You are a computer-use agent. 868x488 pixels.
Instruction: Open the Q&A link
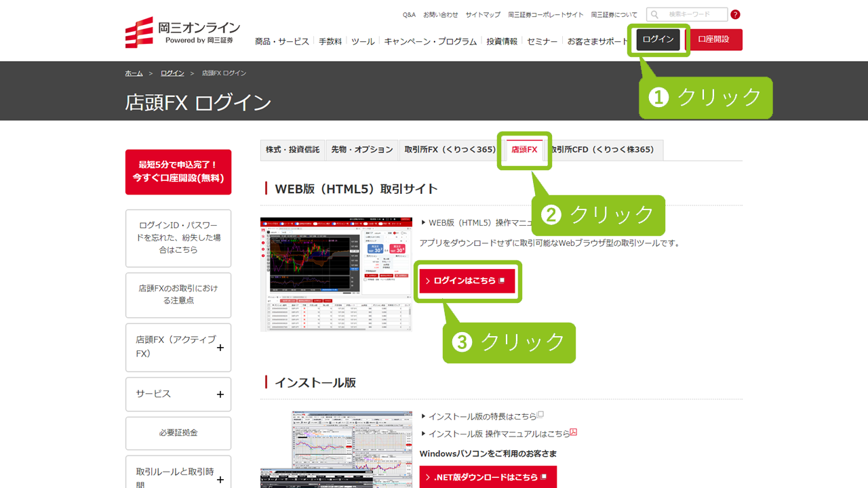[x=409, y=14]
